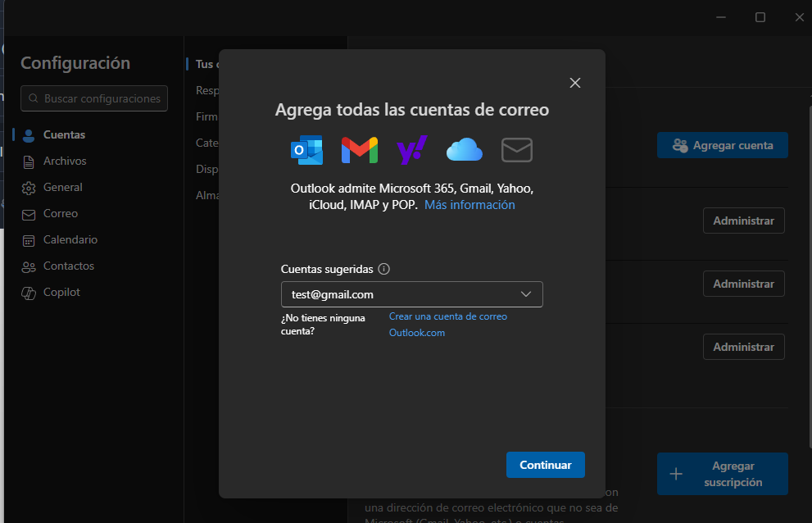Open the Más información link
812x523 pixels.
click(470, 205)
